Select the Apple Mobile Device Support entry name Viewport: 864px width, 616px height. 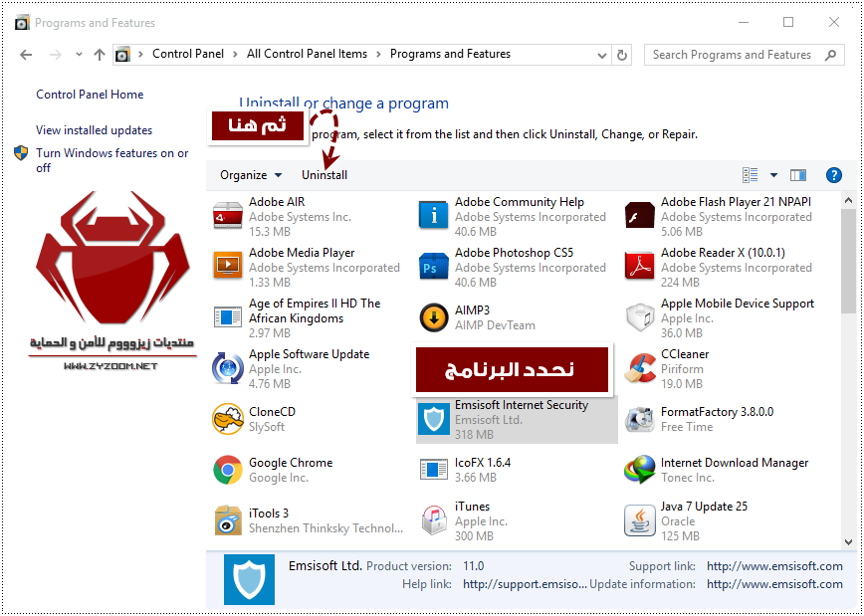tap(738, 304)
